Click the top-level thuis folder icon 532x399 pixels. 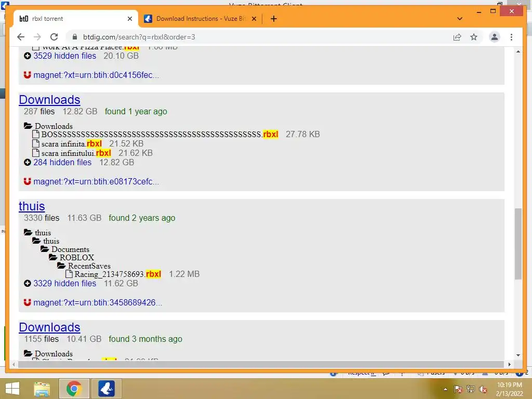point(28,232)
